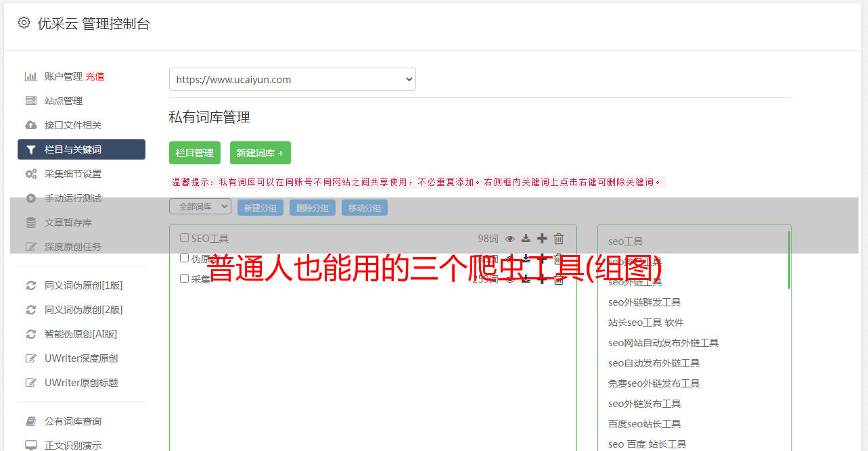Open 手动运行测试 in the sidebar

tap(73, 198)
